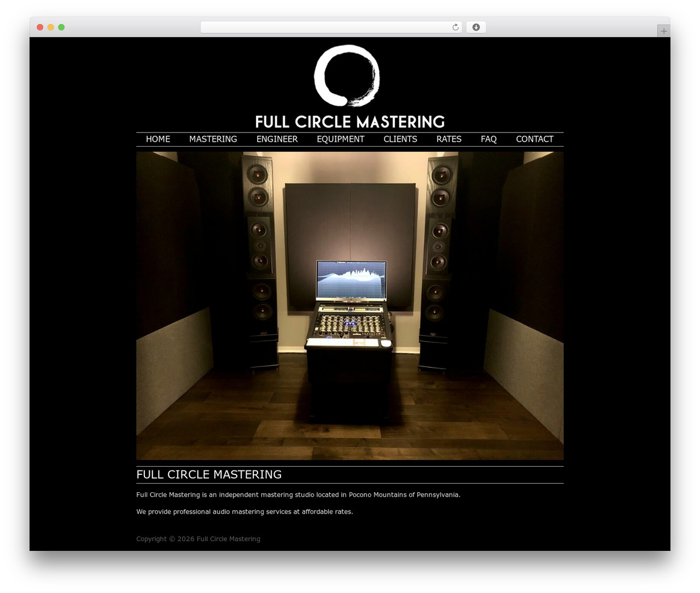Select the sentence about Pocono Mountains location
The width and height of the screenshot is (700, 593).
coord(299,495)
